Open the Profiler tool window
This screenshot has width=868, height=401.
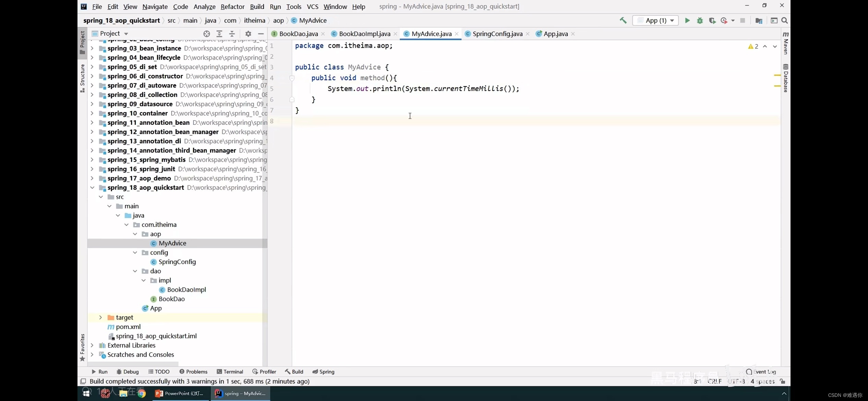pos(264,372)
